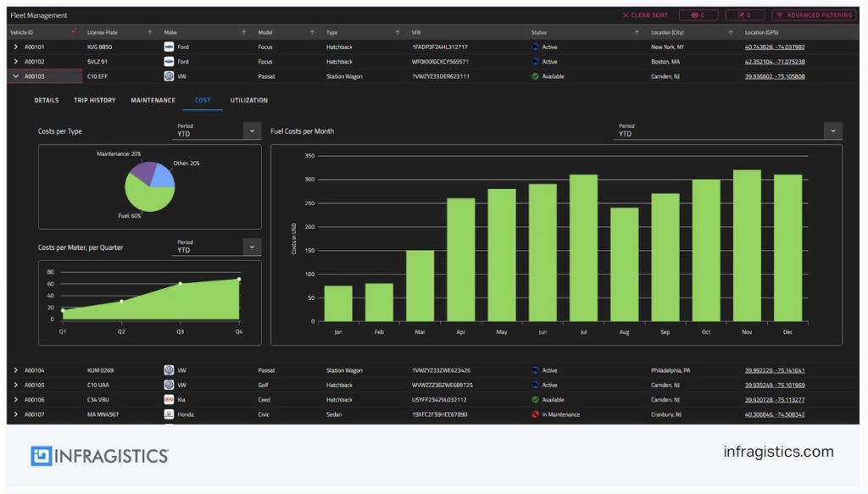Click the Available status icon for A00106
Screen dimensions: 868x494
tap(536, 400)
